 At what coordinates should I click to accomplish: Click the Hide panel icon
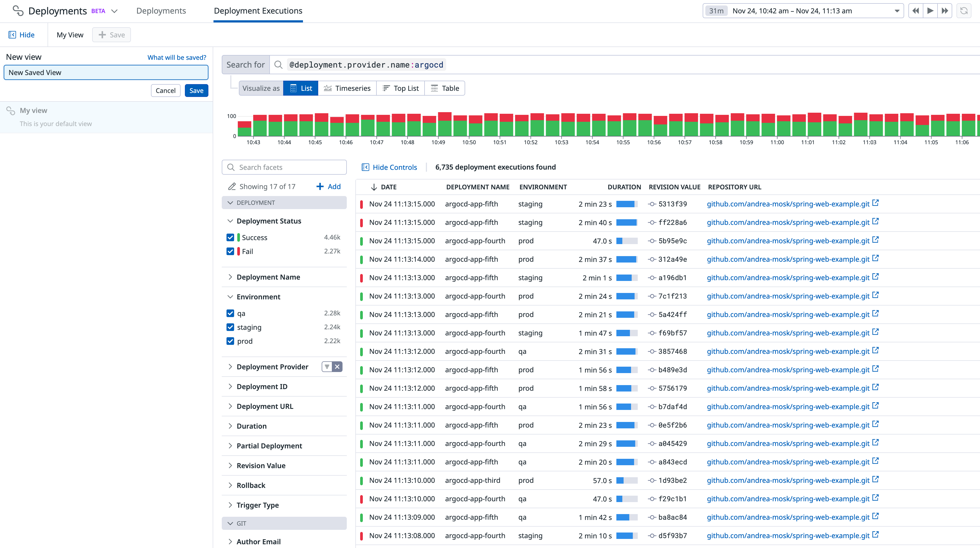coord(12,35)
